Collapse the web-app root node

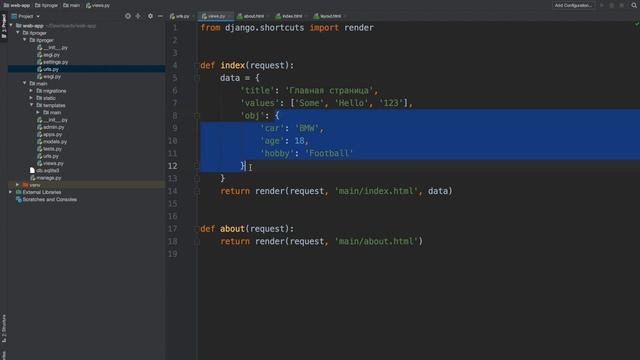tap(11, 25)
